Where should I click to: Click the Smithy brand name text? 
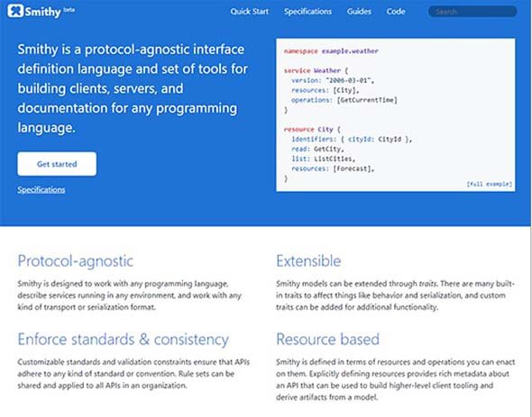(42, 13)
